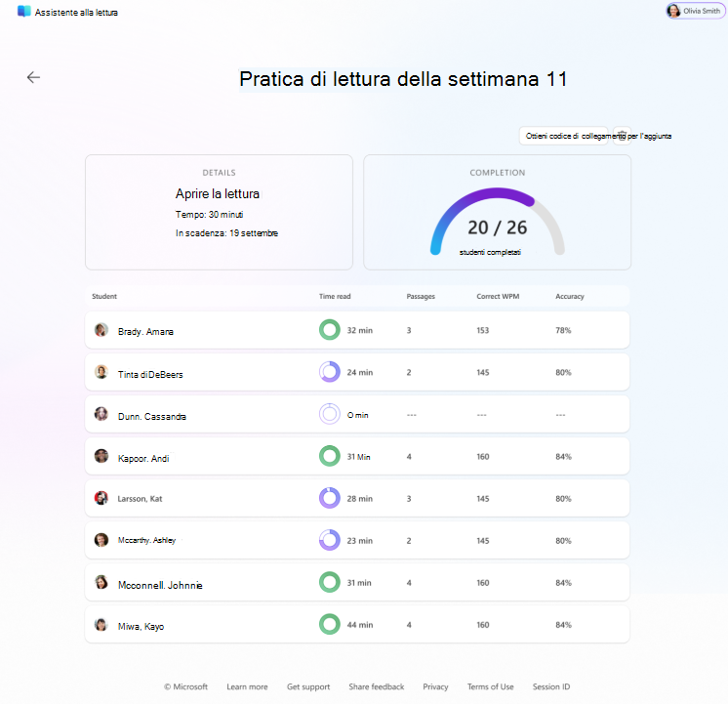Click the trash delete icon
The image size is (728, 704).
pos(623,136)
